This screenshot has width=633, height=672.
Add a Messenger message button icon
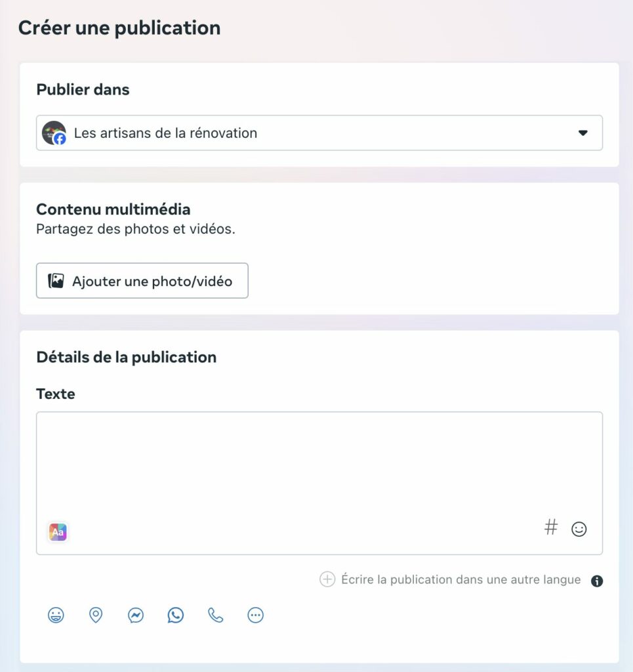click(136, 616)
